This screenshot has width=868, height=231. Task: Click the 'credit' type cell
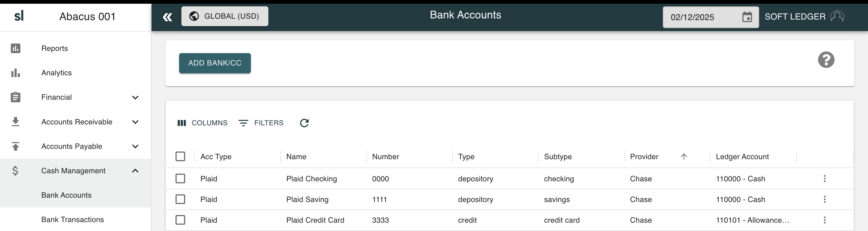click(467, 220)
